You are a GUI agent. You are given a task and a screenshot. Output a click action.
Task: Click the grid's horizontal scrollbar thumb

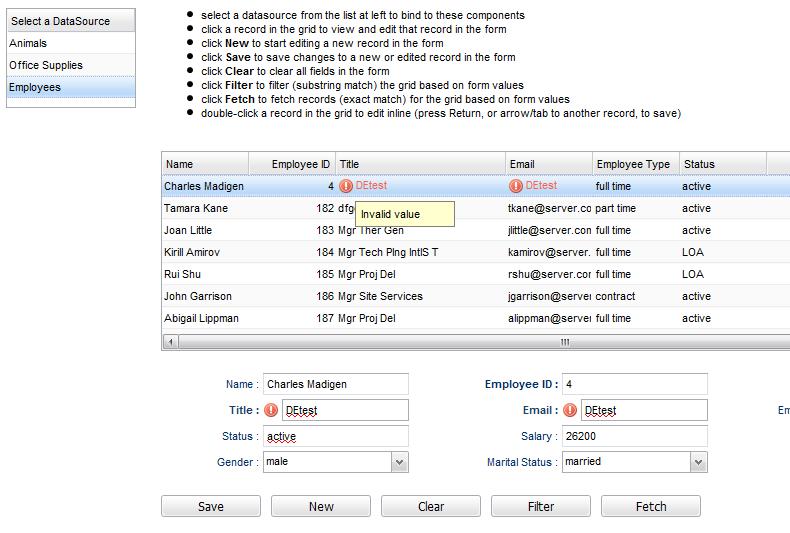pos(565,342)
